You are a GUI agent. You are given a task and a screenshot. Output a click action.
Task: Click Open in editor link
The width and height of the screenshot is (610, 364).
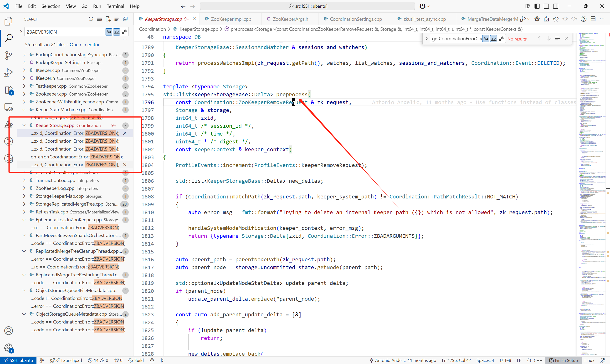85,45
